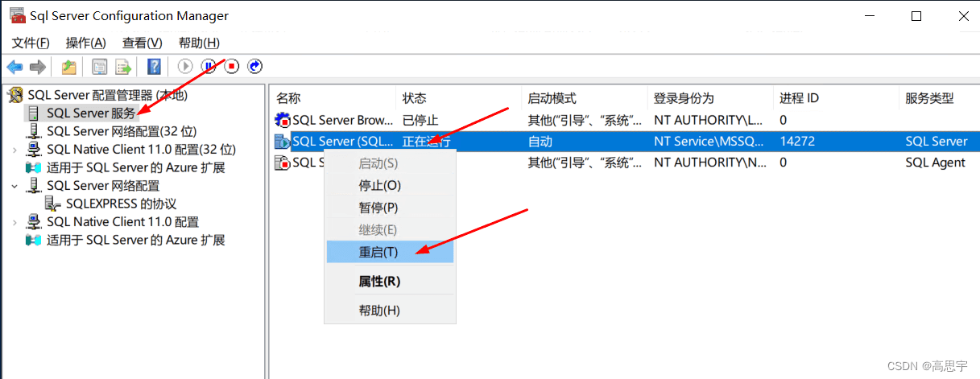Click the show/hide console tree toolbar icon

(x=100, y=67)
